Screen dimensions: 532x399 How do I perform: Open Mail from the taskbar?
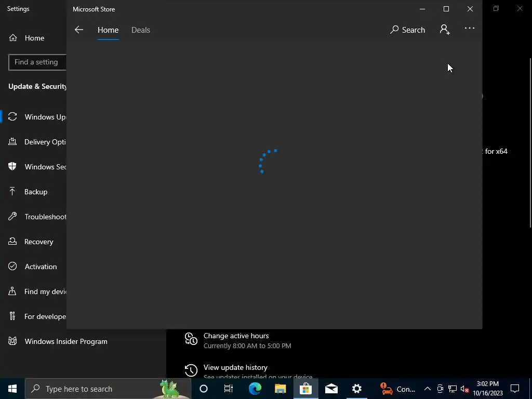[x=331, y=389]
